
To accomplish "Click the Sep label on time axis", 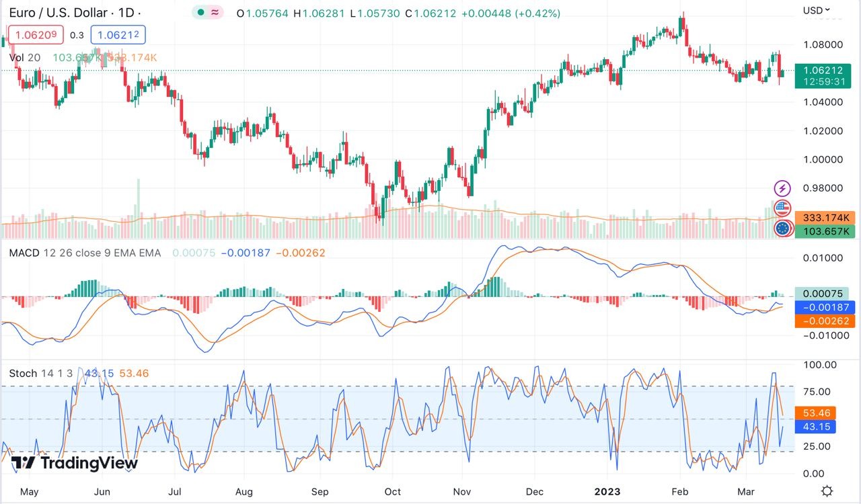I will coord(320,492).
